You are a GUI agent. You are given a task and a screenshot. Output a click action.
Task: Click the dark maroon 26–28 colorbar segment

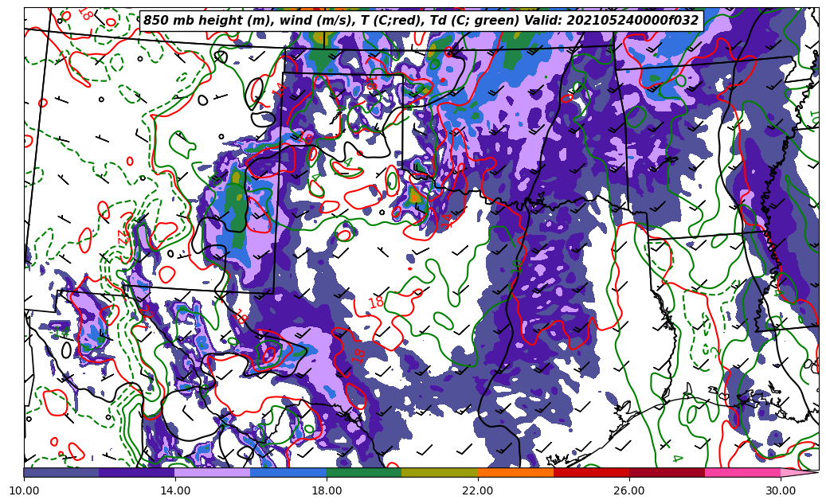click(667, 472)
